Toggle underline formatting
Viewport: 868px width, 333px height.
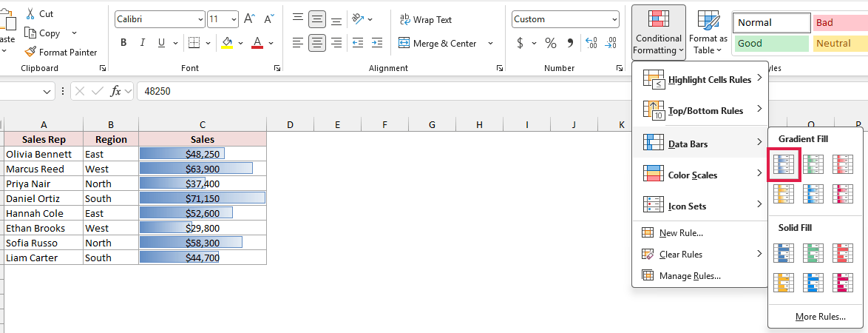click(x=162, y=43)
